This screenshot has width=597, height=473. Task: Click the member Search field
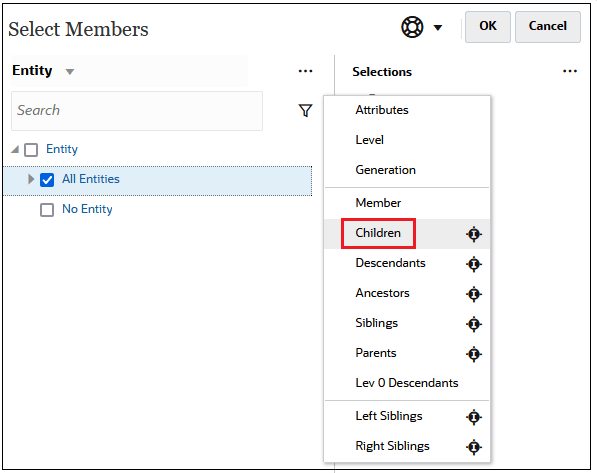(137, 111)
